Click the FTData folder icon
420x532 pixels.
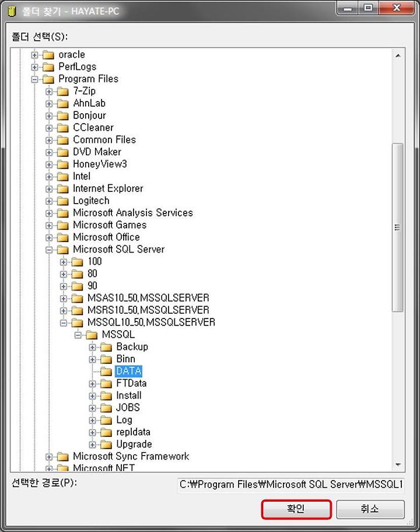point(107,384)
